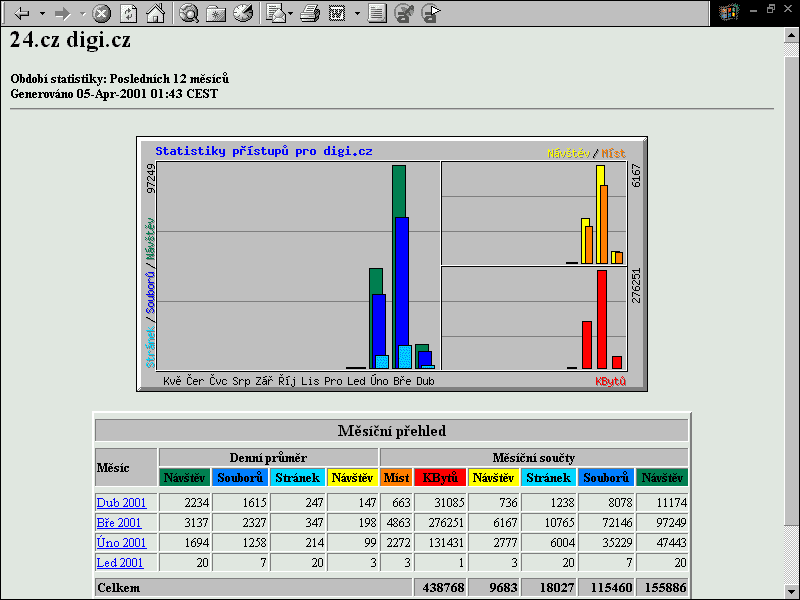Click the Discuss page icon
Viewport: 800px width, 600px height.
377,13
